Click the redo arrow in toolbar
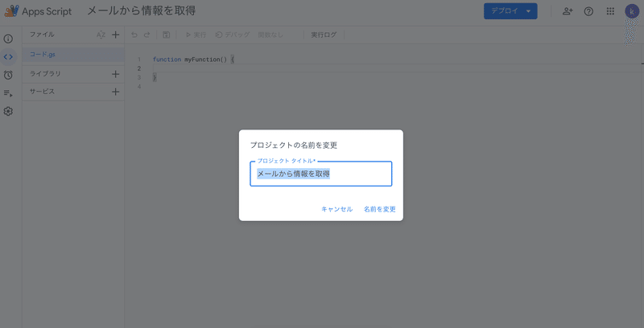This screenshot has width=644, height=328. pyautogui.click(x=147, y=35)
